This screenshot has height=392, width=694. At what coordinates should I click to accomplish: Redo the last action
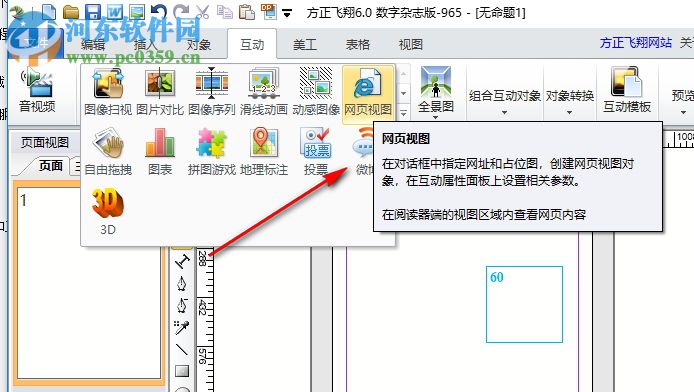[x=181, y=12]
